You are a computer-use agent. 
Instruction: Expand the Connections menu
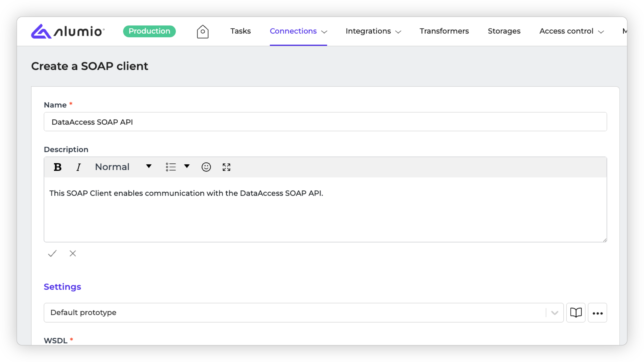[298, 31]
